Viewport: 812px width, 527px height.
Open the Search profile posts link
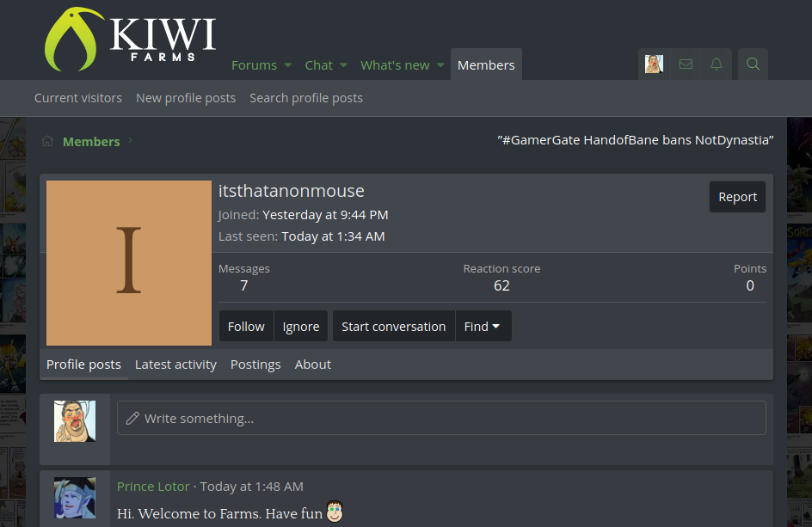point(306,98)
